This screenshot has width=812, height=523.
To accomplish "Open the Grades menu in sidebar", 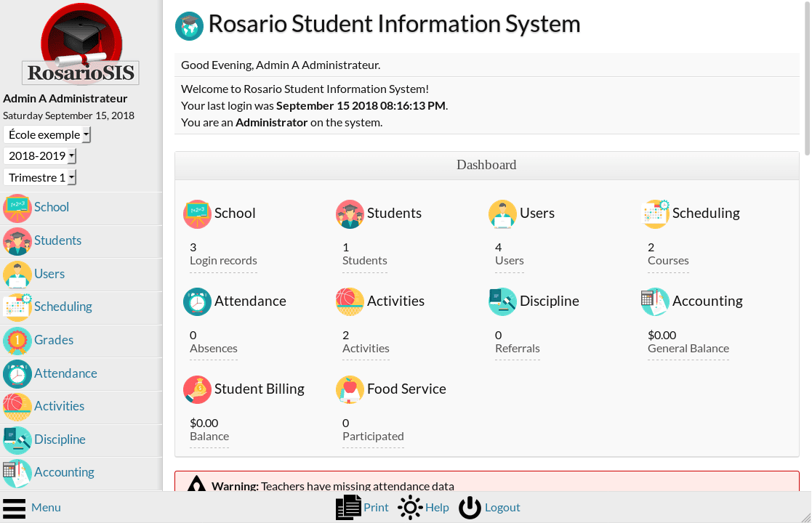I will (53, 340).
